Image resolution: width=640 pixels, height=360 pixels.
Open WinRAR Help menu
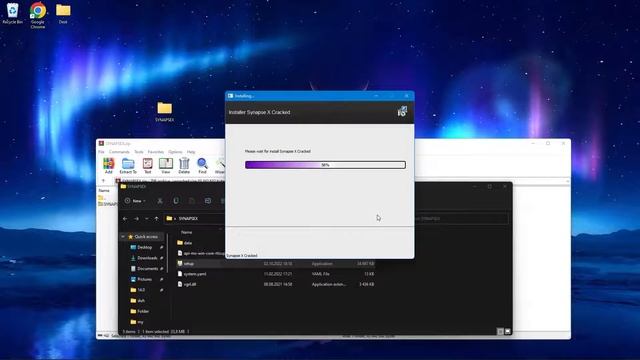click(191, 152)
